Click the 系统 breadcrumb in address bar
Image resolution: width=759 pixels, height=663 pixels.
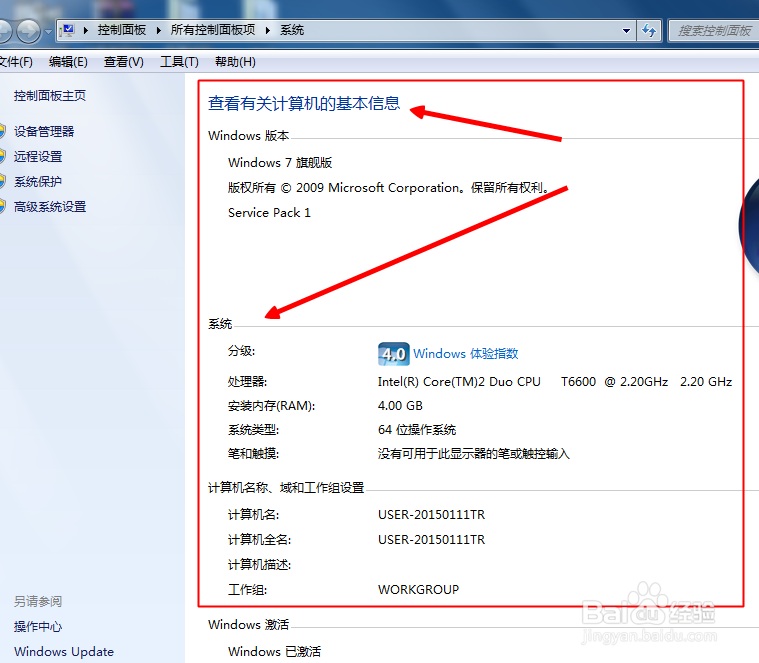(x=292, y=30)
